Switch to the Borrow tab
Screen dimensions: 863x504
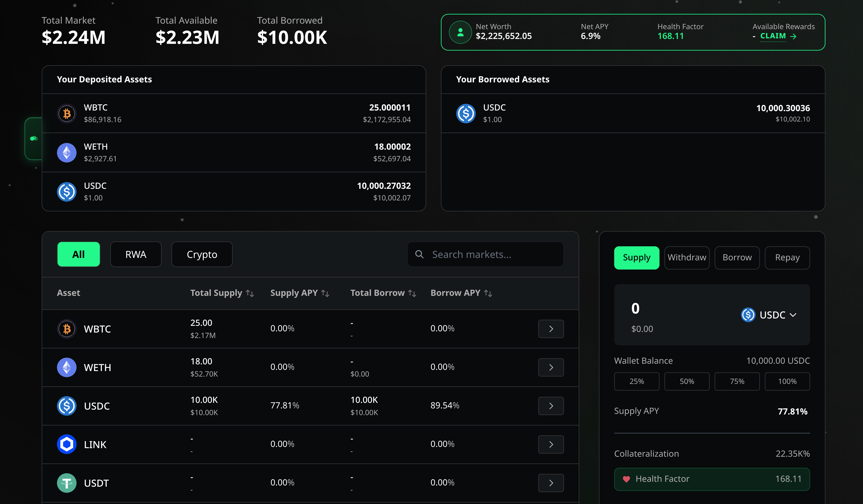[x=737, y=258]
